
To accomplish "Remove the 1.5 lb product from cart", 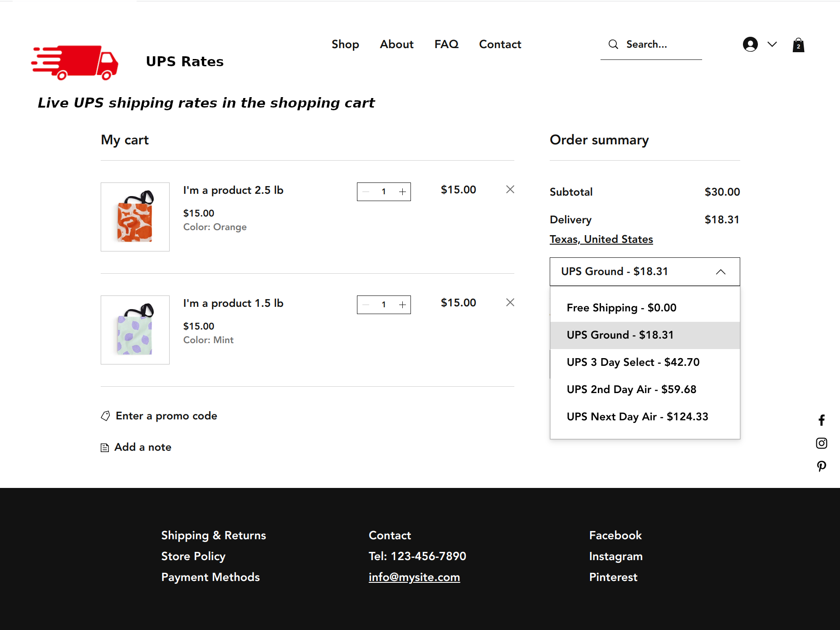I will pyautogui.click(x=510, y=302).
